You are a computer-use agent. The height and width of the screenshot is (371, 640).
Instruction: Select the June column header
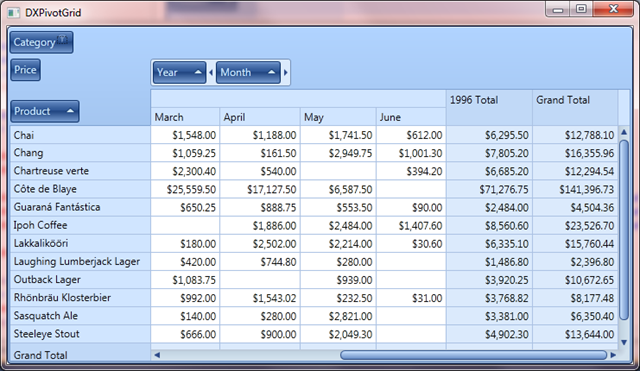411,117
